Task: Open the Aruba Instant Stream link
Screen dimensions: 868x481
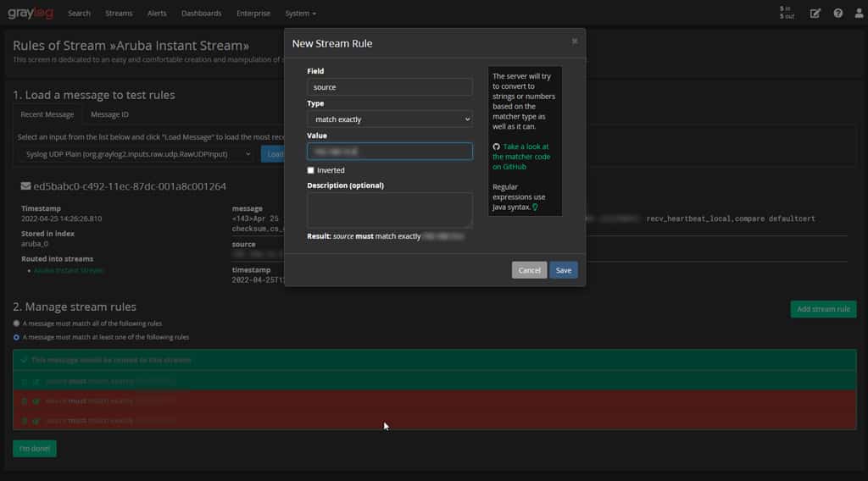Action: click(x=69, y=270)
